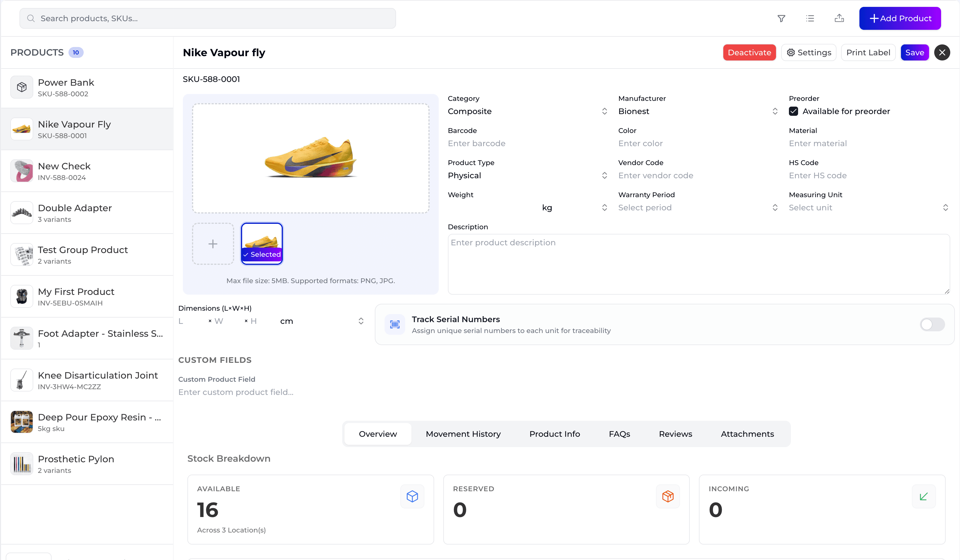Save the product changes
This screenshot has height=560, width=960.
coord(915,52)
